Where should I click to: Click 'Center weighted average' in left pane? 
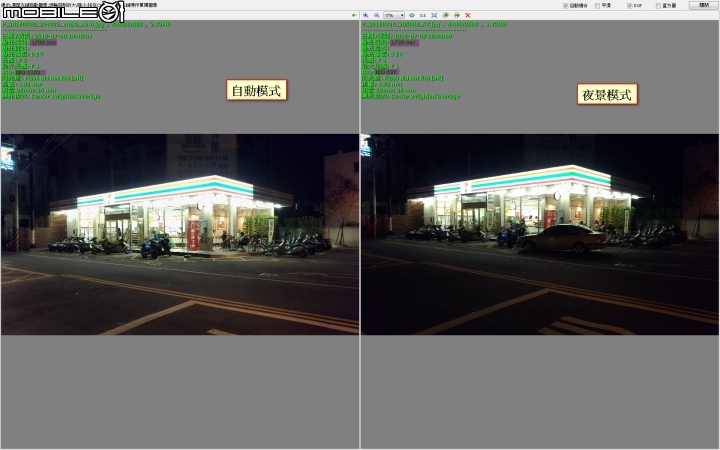(x=65, y=96)
